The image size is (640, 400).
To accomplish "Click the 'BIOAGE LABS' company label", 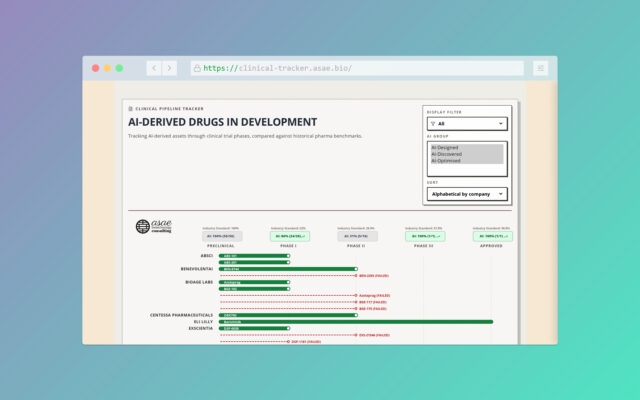I will pos(199,282).
